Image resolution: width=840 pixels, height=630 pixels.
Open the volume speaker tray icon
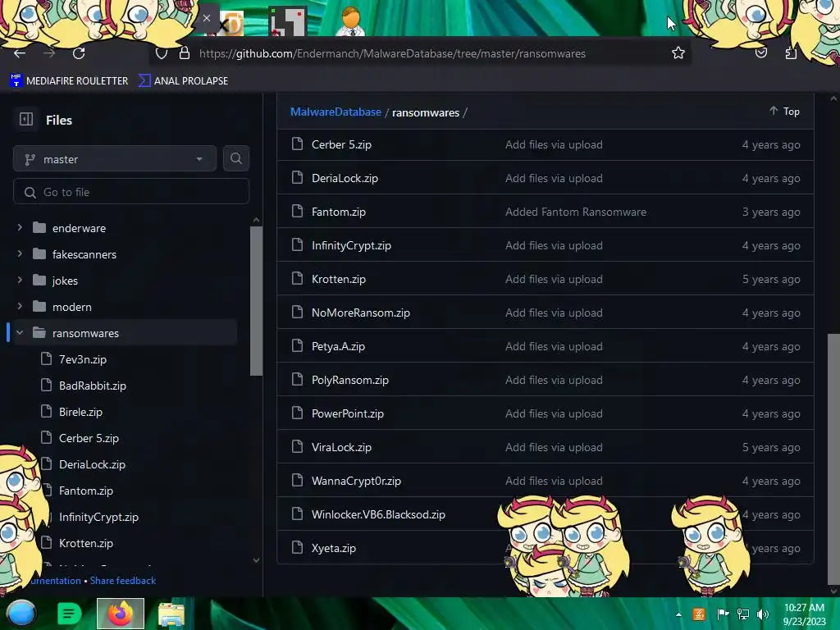(x=763, y=614)
